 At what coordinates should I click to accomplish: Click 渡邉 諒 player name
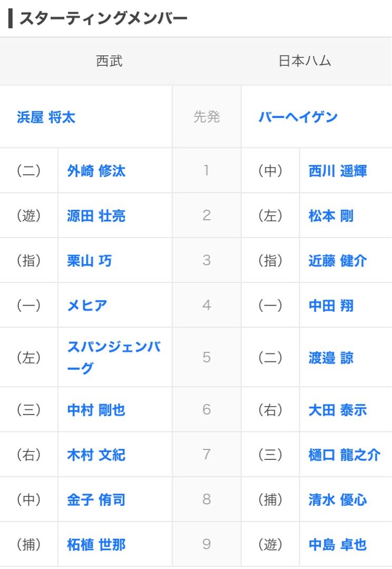tap(331, 358)
